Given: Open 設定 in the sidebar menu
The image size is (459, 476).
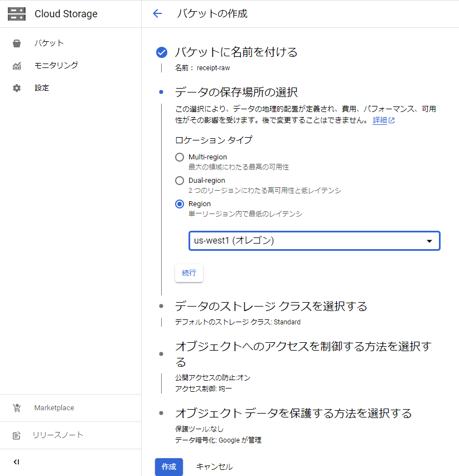Looking at the screenshot, I should [x=42, y=88].
